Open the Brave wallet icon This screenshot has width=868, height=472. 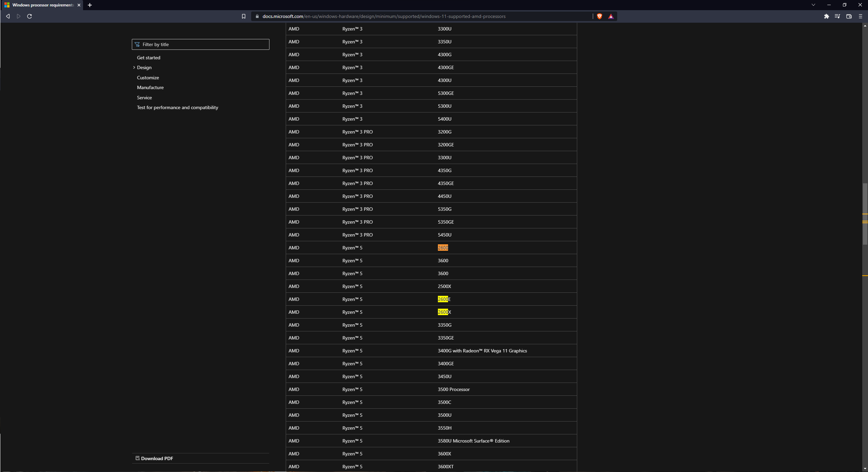pos(849,16)
